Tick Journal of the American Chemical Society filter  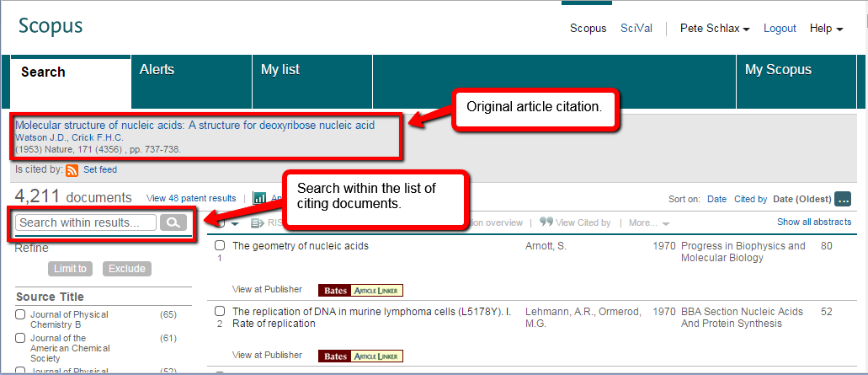(x=20, y=338)
